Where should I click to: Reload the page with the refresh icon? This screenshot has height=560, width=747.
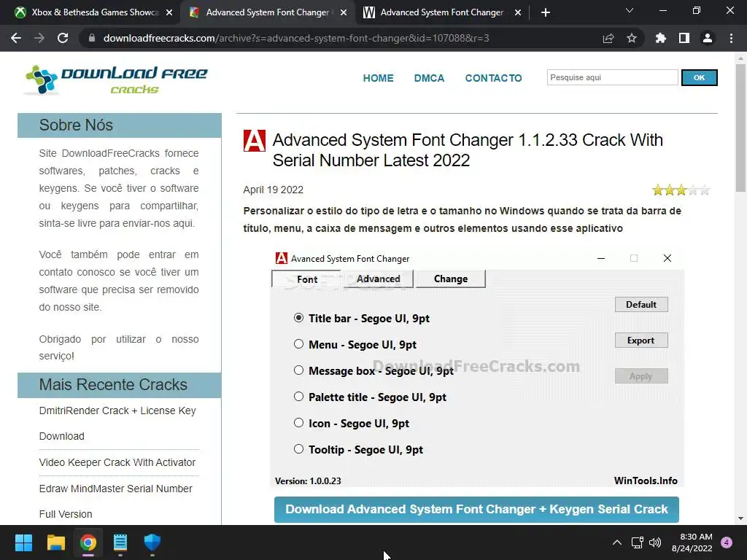point(63,38)
